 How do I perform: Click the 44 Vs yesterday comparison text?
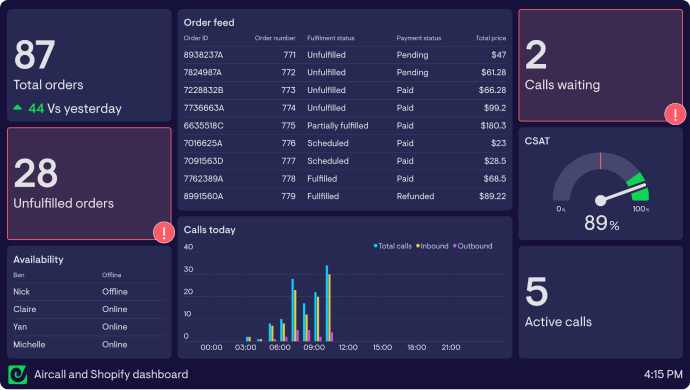click(75, 109)
